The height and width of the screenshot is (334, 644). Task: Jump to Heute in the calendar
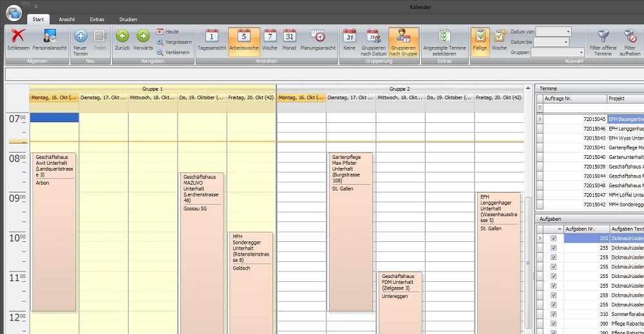click(x=167, y=32)
